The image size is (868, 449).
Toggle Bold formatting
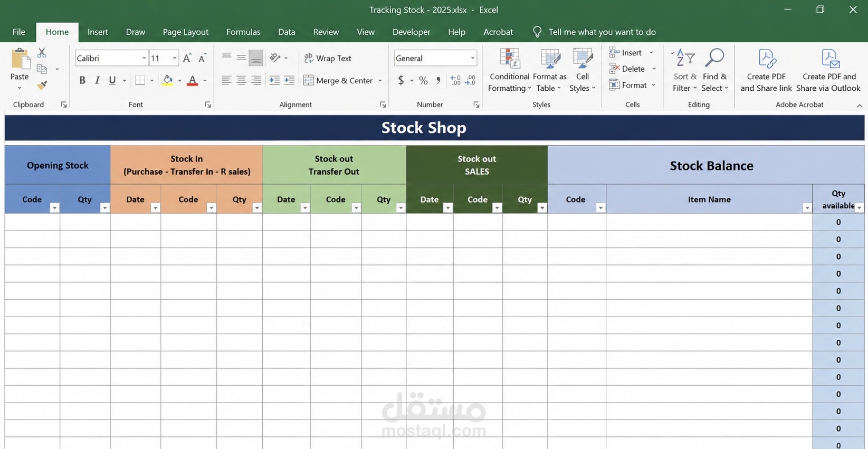[x=82, y=80]
